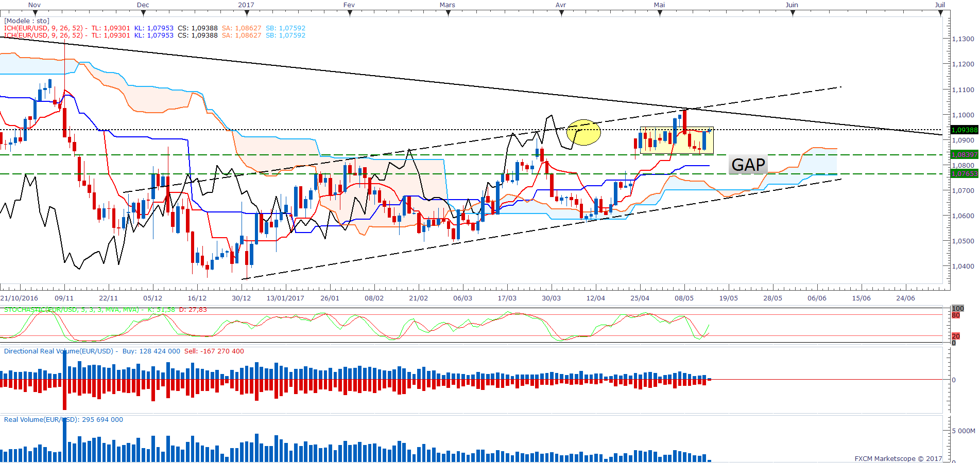
Task: Click the 30/03 date axis label
Action: tap(552, 298)
